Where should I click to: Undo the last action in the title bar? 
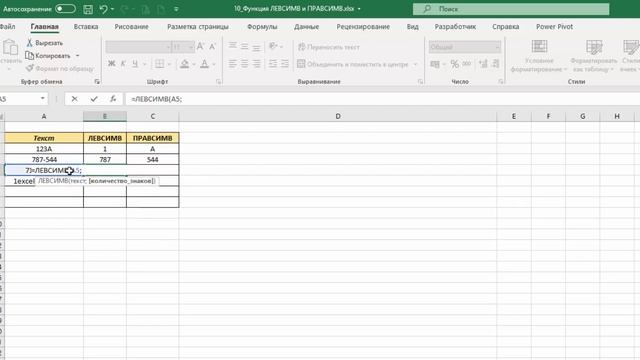104,9
